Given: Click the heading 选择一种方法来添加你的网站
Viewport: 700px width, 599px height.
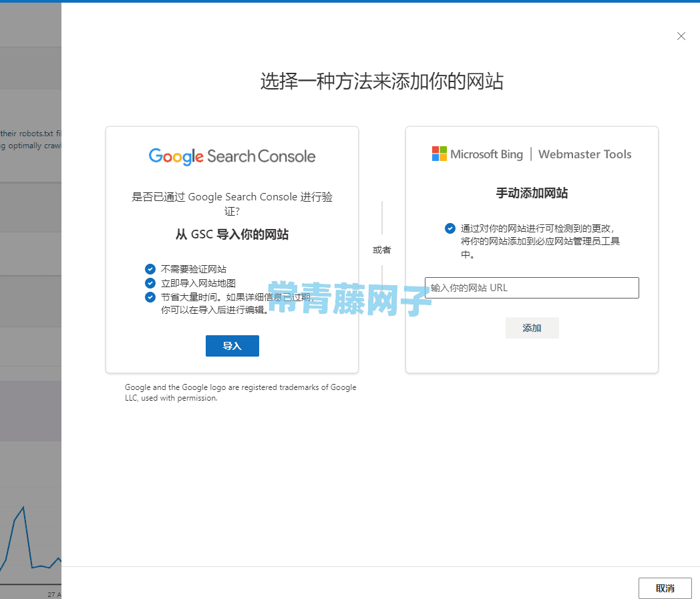Looking at the screenshot, I should [382, 81].
